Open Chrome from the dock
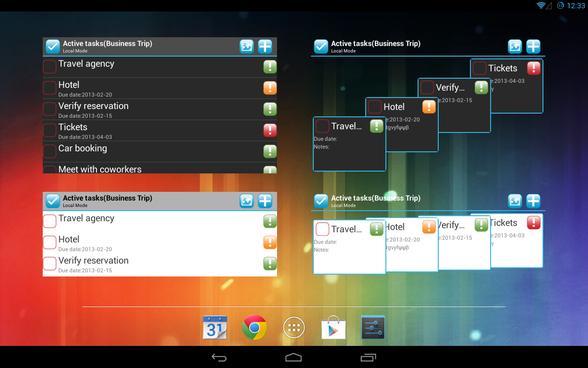 coord(254,328)
